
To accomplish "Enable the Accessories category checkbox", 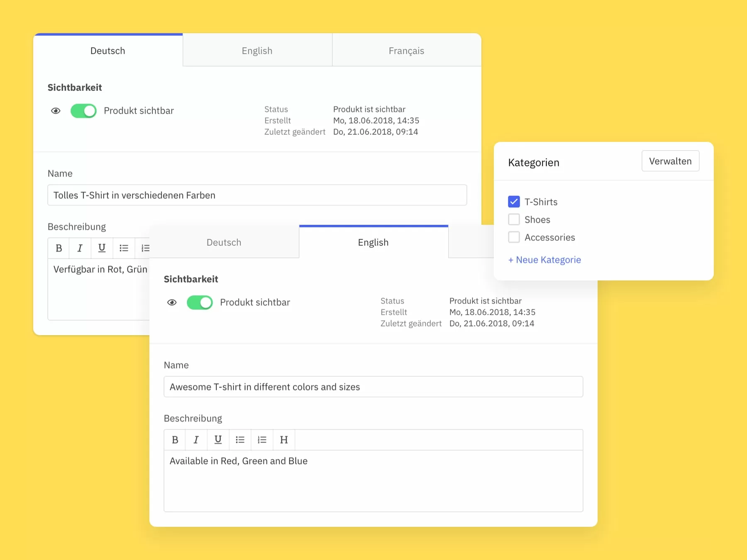I will coord(514,237).
